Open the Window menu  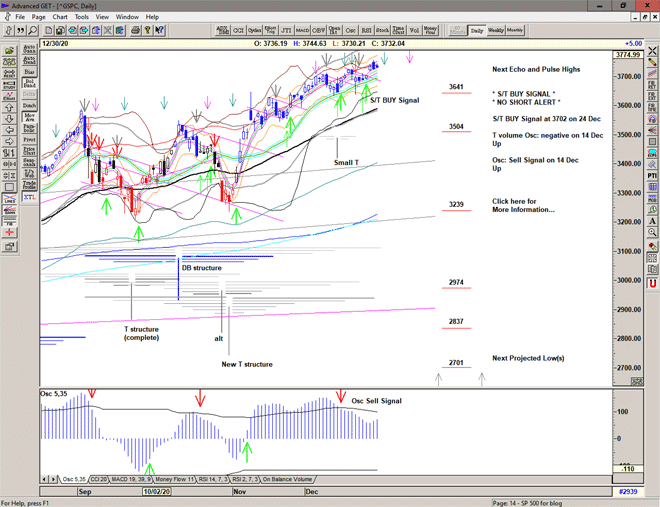[x=127, y=17]
